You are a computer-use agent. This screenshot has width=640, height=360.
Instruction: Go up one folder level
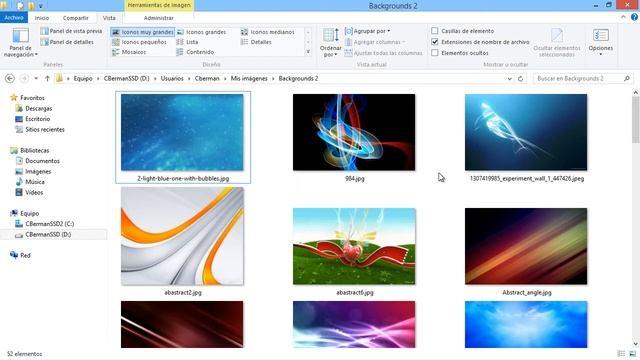47,78
